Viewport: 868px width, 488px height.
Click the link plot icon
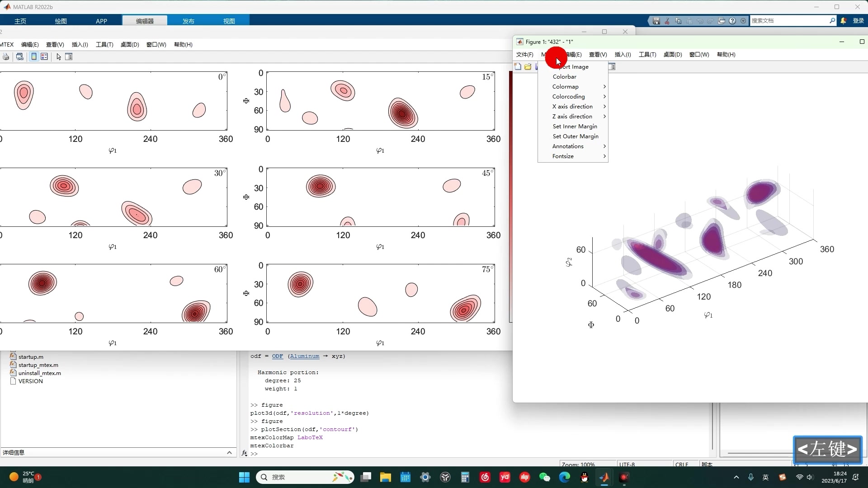click(x=19, y=57)
